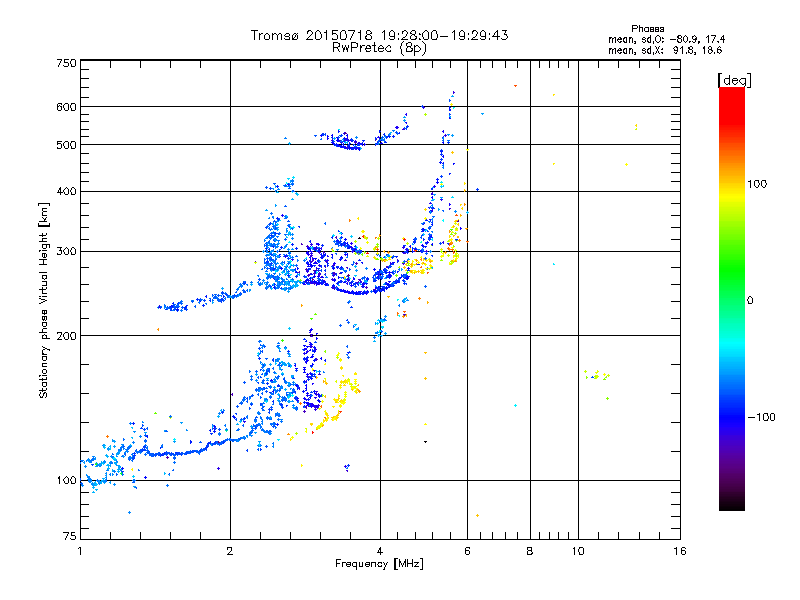Click the 'RwPretec (8p)' subtitle

point(379,48)
